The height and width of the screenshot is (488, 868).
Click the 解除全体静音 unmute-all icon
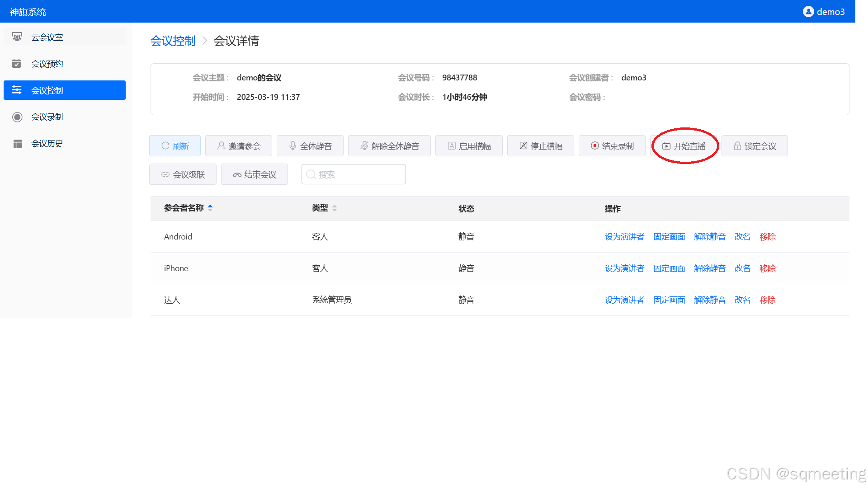(x=364, y=146)
